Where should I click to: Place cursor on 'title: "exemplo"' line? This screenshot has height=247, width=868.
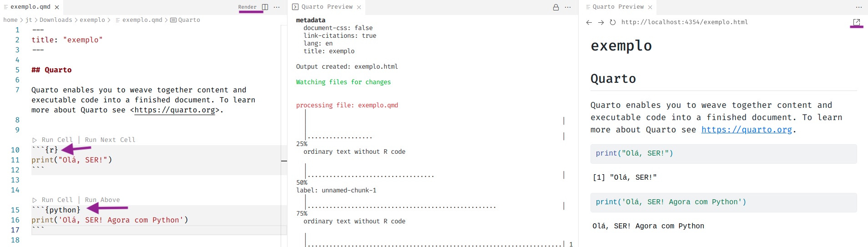[67, 40]
